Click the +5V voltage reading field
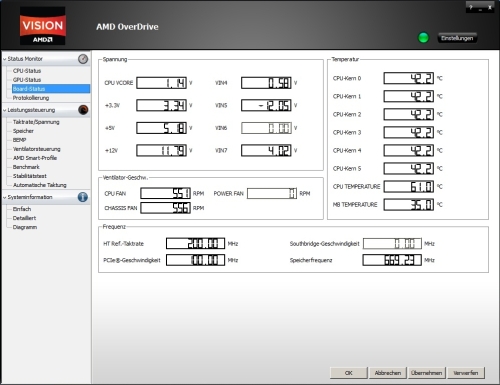 tap(162, 128)
